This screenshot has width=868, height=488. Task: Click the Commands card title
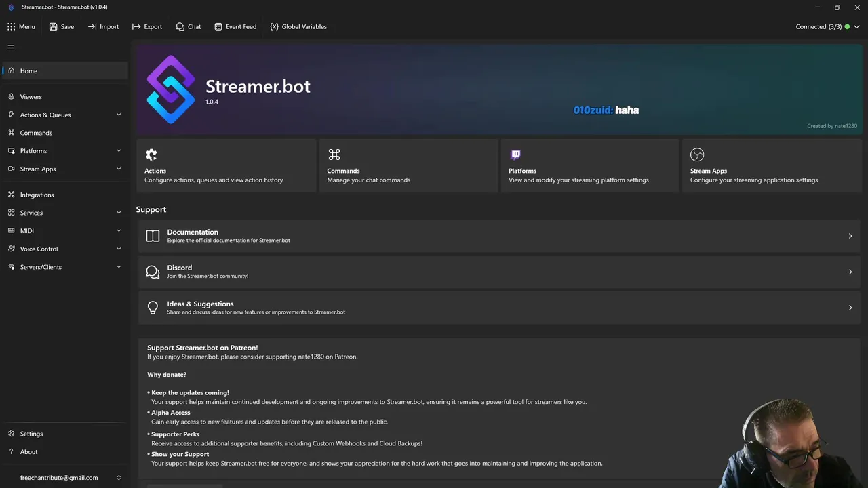point(343,171)
